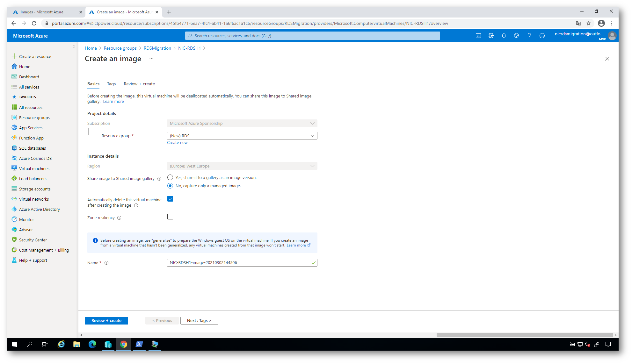Open new browser tab with plus button
Screen dimensions: 632x364
pos(169,12)
